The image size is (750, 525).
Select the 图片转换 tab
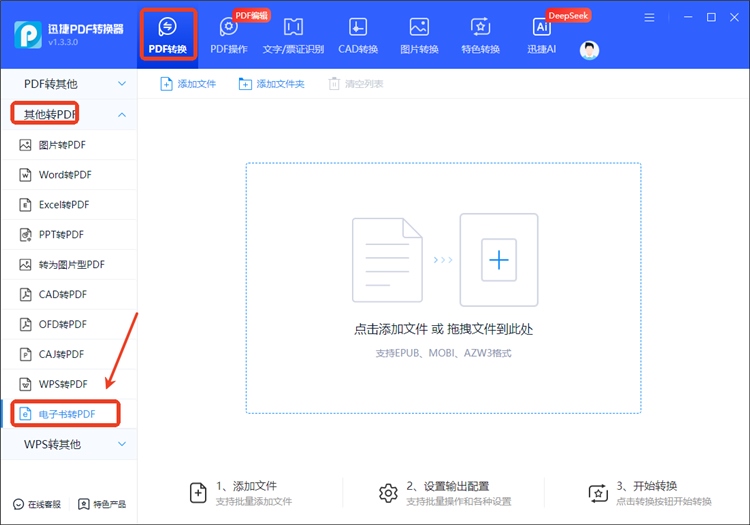pyautogui.click(x=419, y=35)
